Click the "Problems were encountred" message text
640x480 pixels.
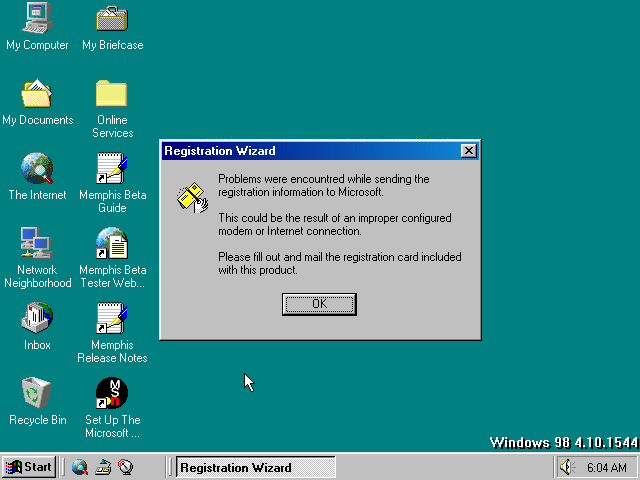click(324, 185)
